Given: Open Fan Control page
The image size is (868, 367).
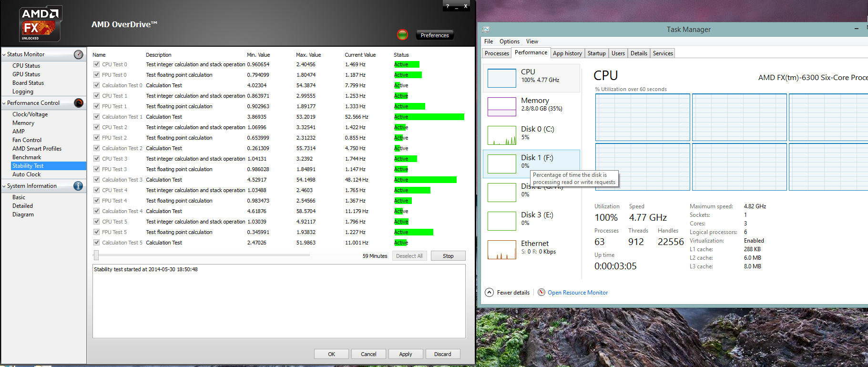Looking at the screenshot, I should click(x=27, y=140).
